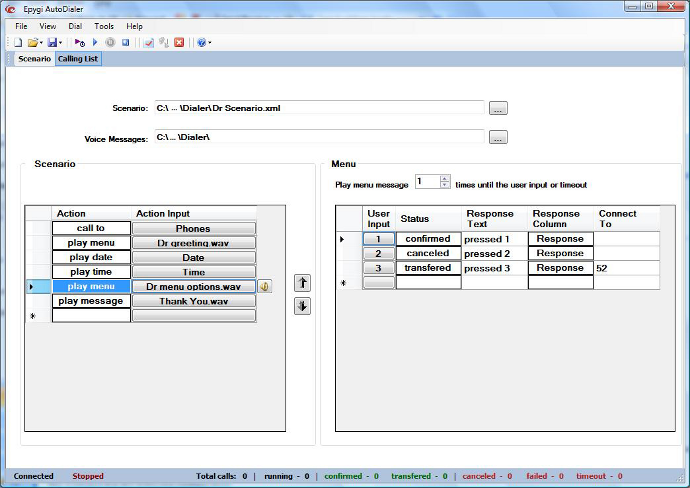Click the Time action input button
Viewport: 690px width, 488px height.
(x=193, y=272)
